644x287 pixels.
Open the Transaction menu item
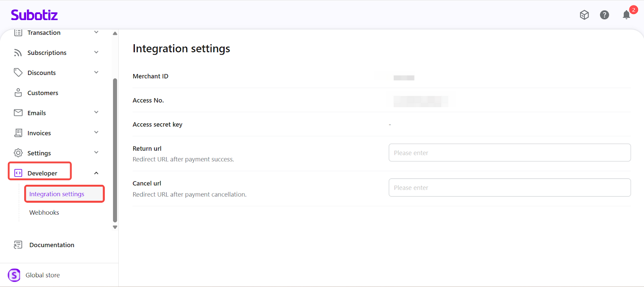click(44, 33)
